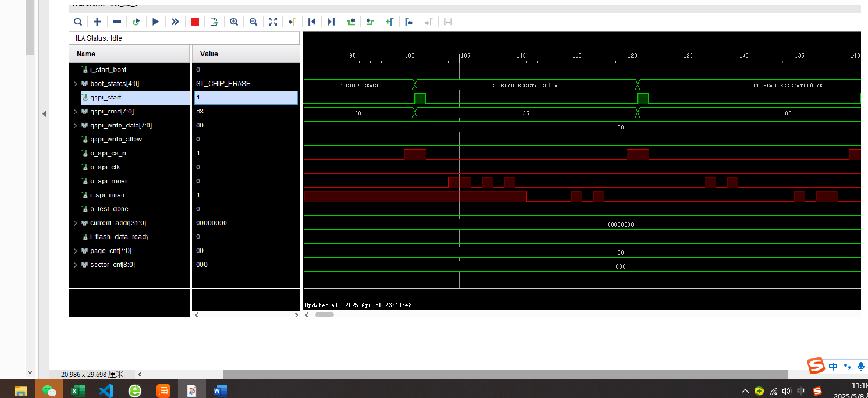Viewport: 868px width, 398px height.
Task: Go to previous signal transition
Action: [351, 22]
